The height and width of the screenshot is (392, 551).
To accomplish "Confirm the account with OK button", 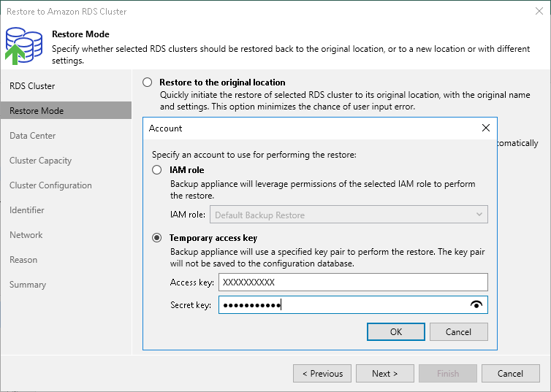I will click(395, 331).
